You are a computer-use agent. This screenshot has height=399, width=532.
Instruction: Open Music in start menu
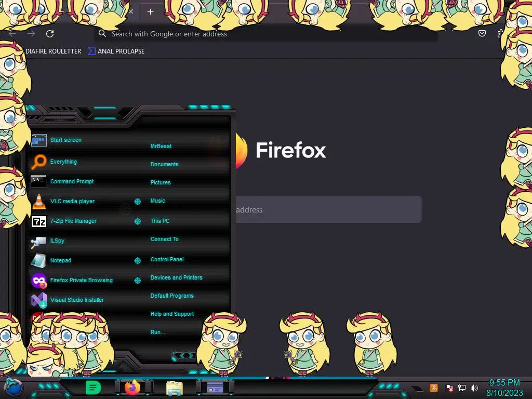point(158,201)
